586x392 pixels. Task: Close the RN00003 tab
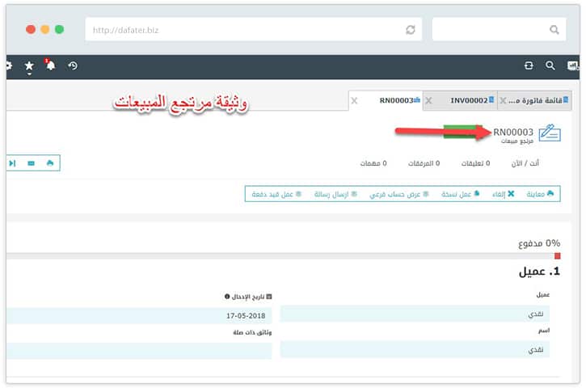pos(354,101)
